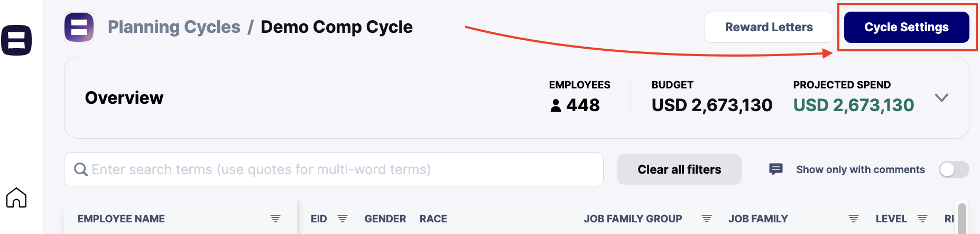Click into the search terms field
The width and height of the screenshot is (980, 234).
point(334,169)
